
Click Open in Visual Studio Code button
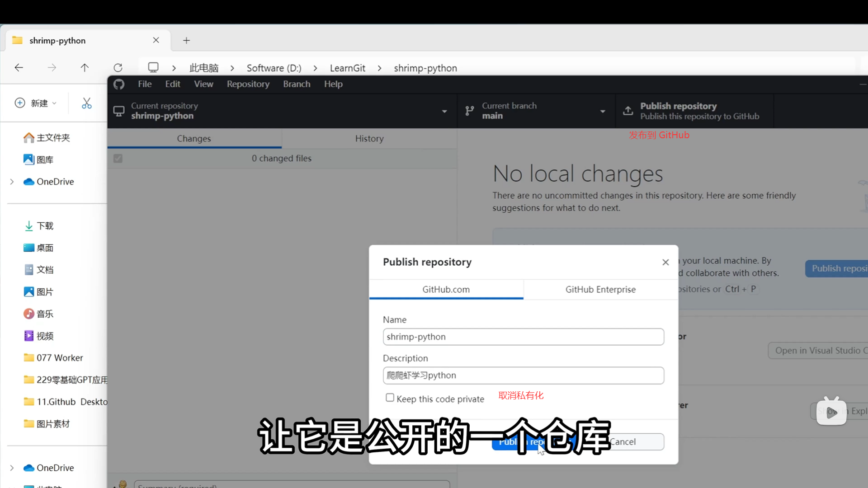pos(818,351)
